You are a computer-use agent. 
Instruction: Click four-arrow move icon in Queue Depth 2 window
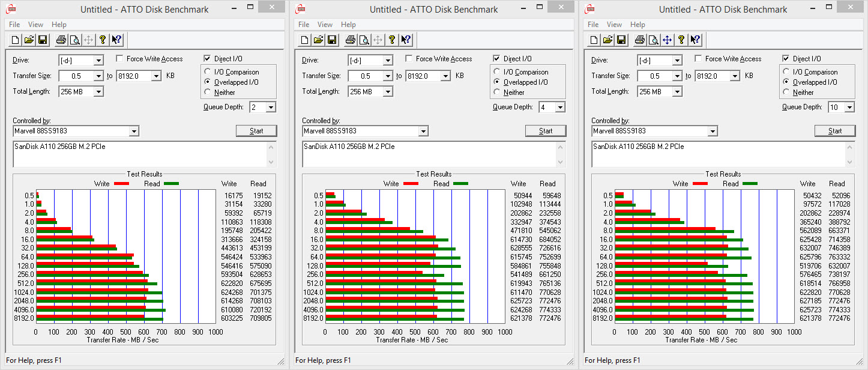point(88,40)
